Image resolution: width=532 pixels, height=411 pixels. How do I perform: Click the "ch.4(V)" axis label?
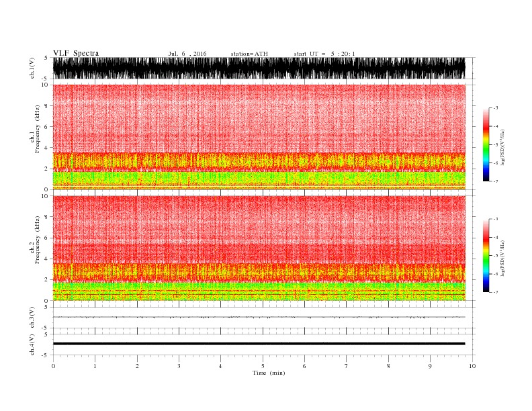click(32, 345)
